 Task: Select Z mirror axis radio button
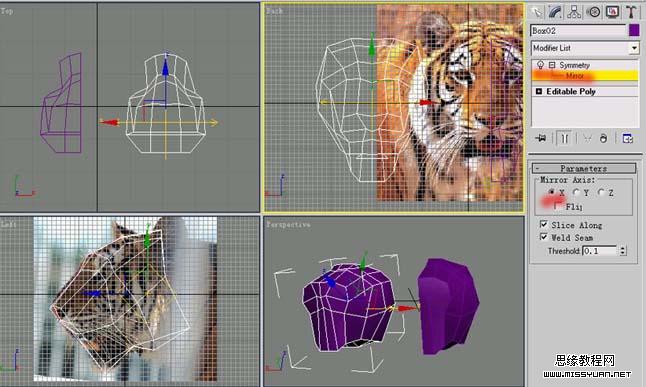pos(602,192)
